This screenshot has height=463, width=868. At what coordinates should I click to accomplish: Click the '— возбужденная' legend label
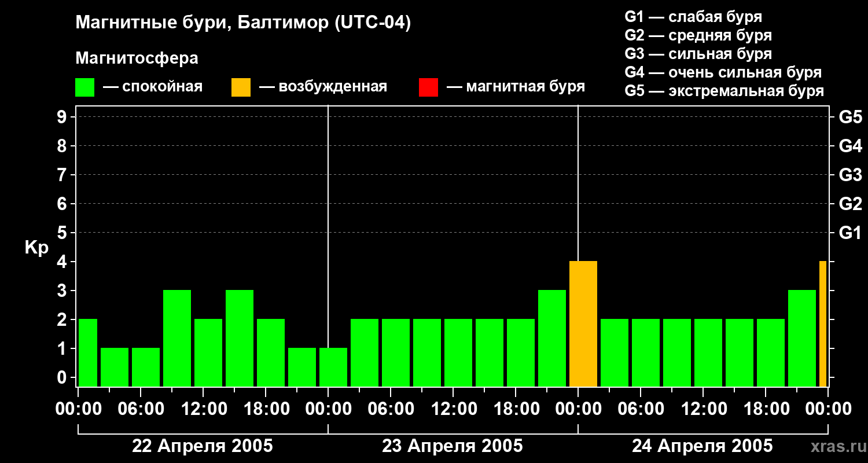323,87
